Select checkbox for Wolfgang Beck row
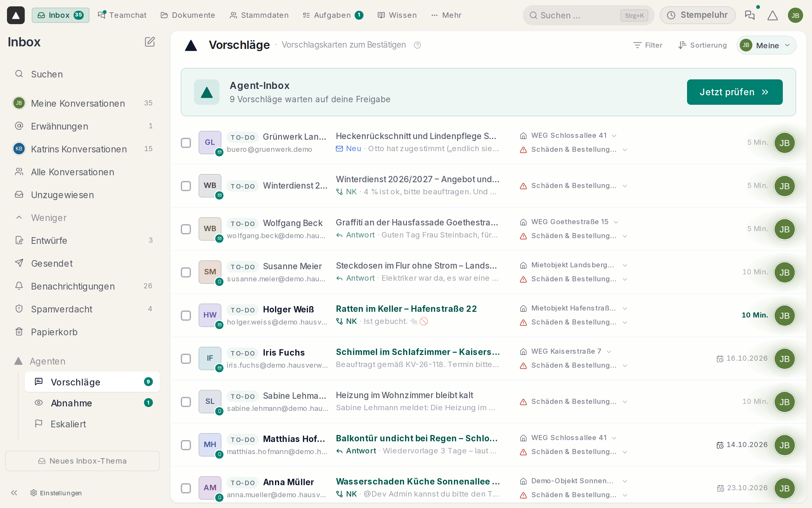Image resolution: width=812 pixels, height=508 pixels. [x=186, y=229]
